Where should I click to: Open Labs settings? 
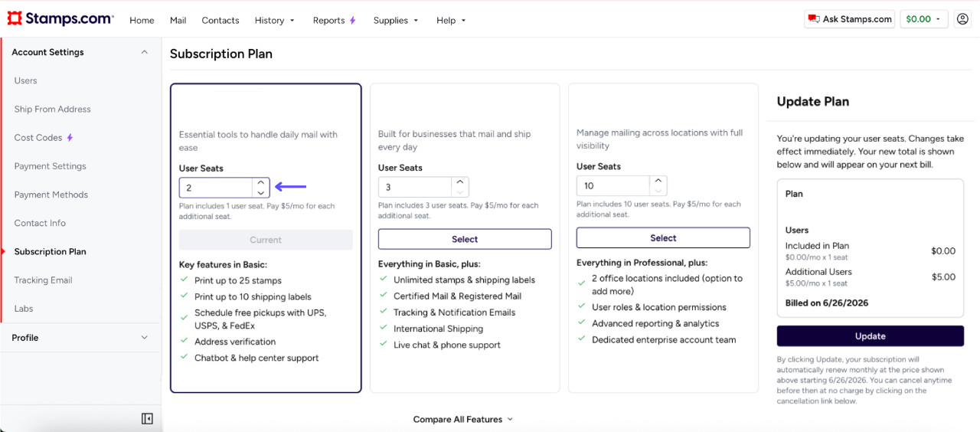(x=24, y=309)
